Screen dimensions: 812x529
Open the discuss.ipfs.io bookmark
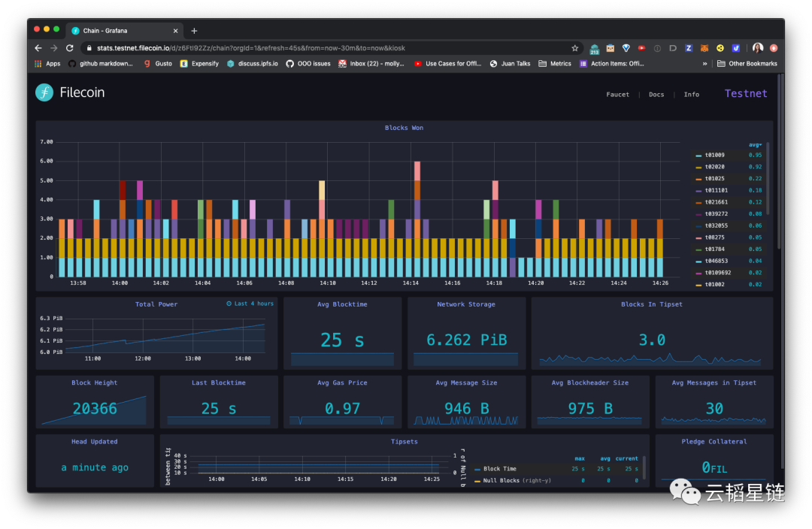(x=252, y=64)
